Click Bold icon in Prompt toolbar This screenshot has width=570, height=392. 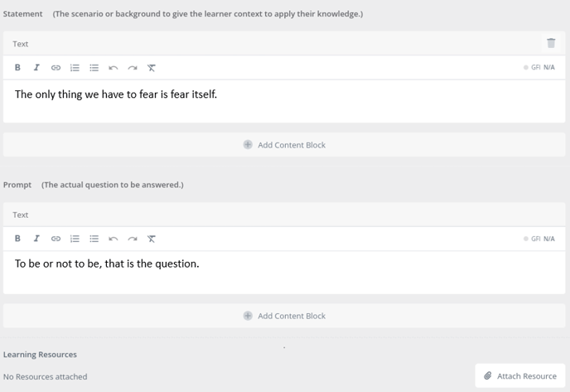click(17, 239)
